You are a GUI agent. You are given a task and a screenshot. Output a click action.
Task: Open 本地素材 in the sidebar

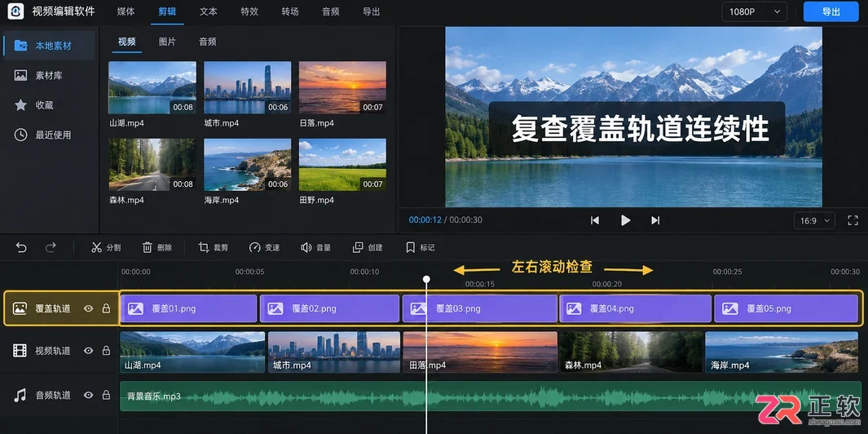pyautogui.click(x=48, y=46)
